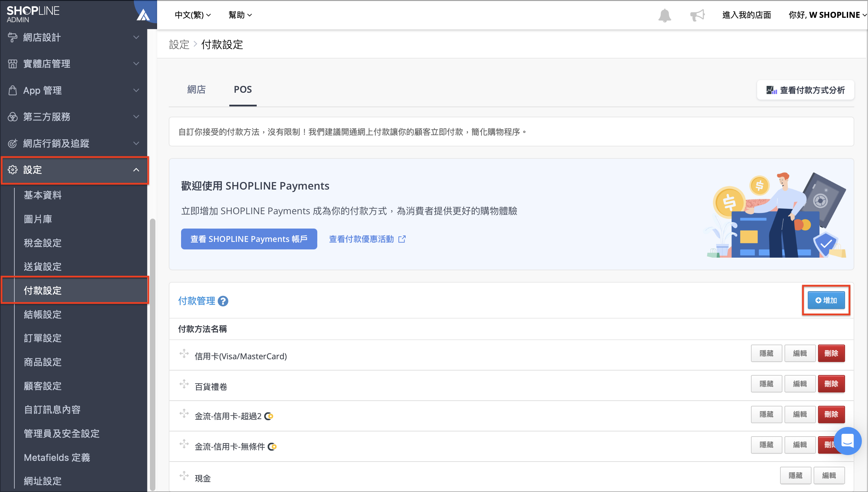Open the 你好, W SHOPLINE account dropdown

point(828,15)
